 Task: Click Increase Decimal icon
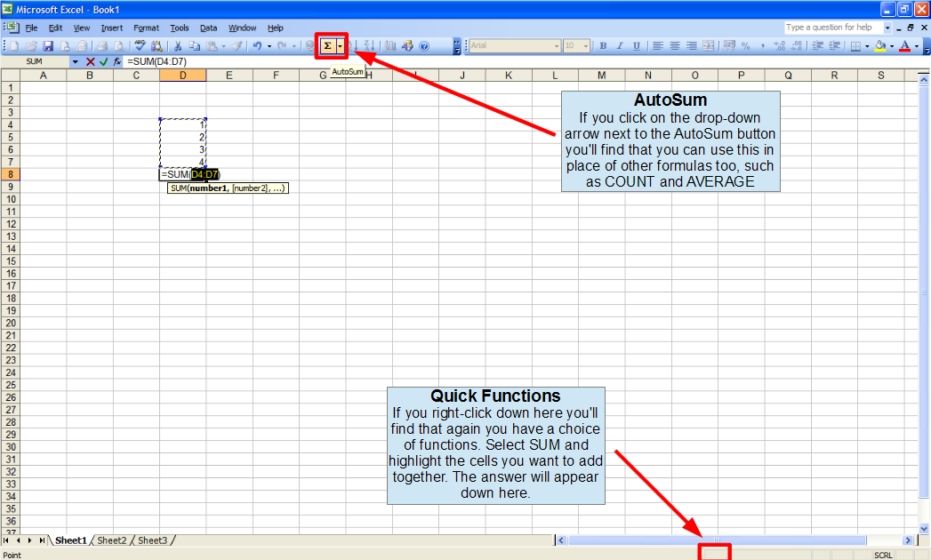780,45
